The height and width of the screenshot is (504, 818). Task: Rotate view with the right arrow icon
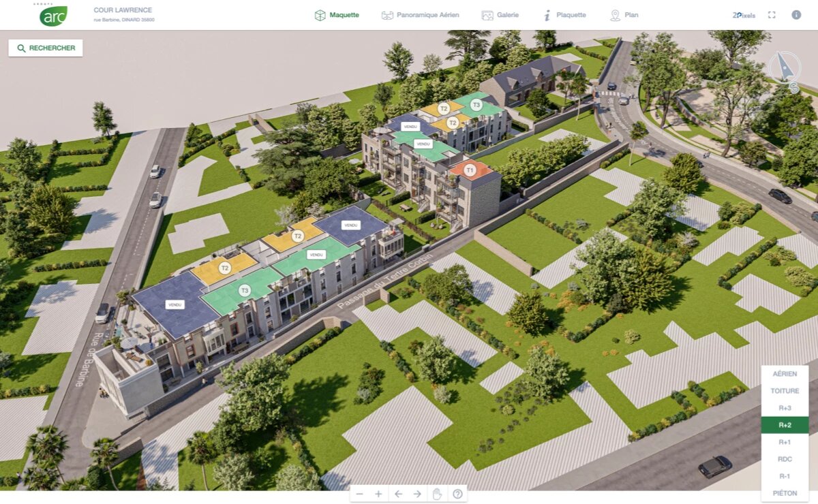point(417,494)
